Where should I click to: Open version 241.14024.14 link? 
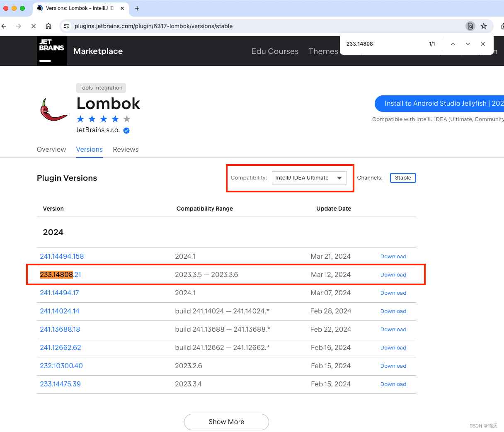point(60,311)
